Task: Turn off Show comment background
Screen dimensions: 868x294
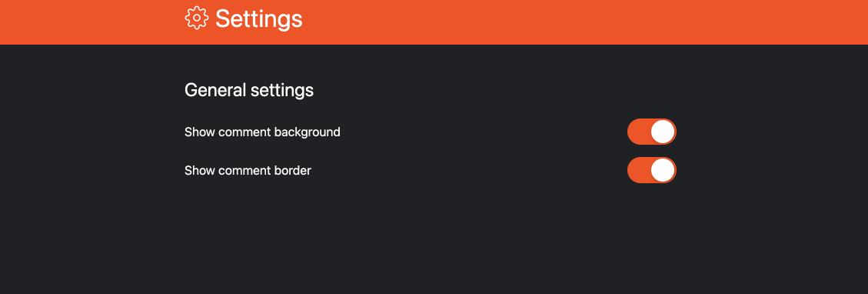Action: pyautogui.click(x=651, y=132)
